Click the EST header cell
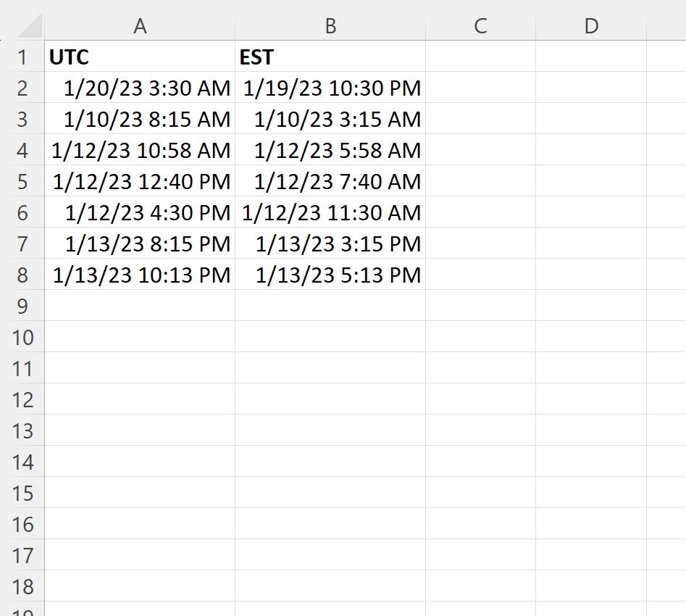The width and height of the screenshot is (686, 616). coord(330,57)
